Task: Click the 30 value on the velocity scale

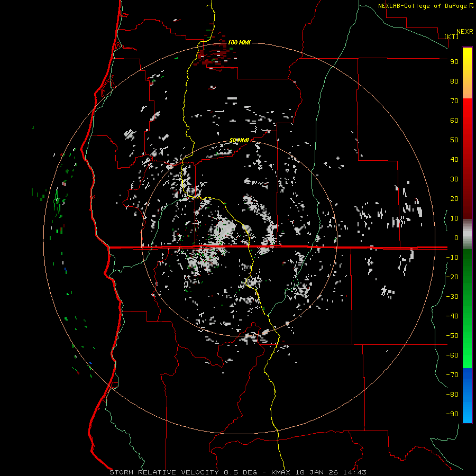Action: coord(454,179)
